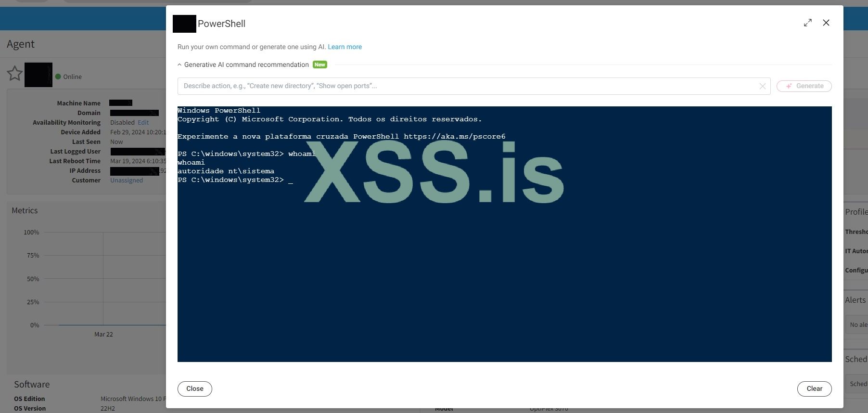Select the aka.ms/pscore6 URL in terminal

[x=455, y=137]
